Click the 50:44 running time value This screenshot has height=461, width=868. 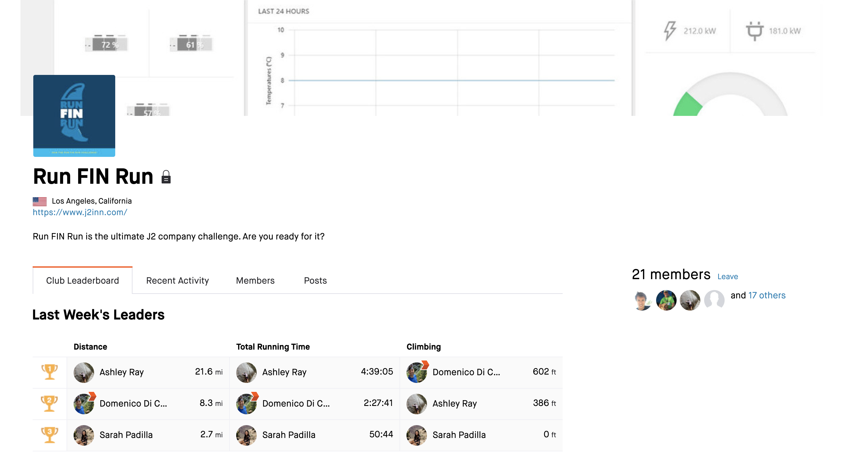381,434
